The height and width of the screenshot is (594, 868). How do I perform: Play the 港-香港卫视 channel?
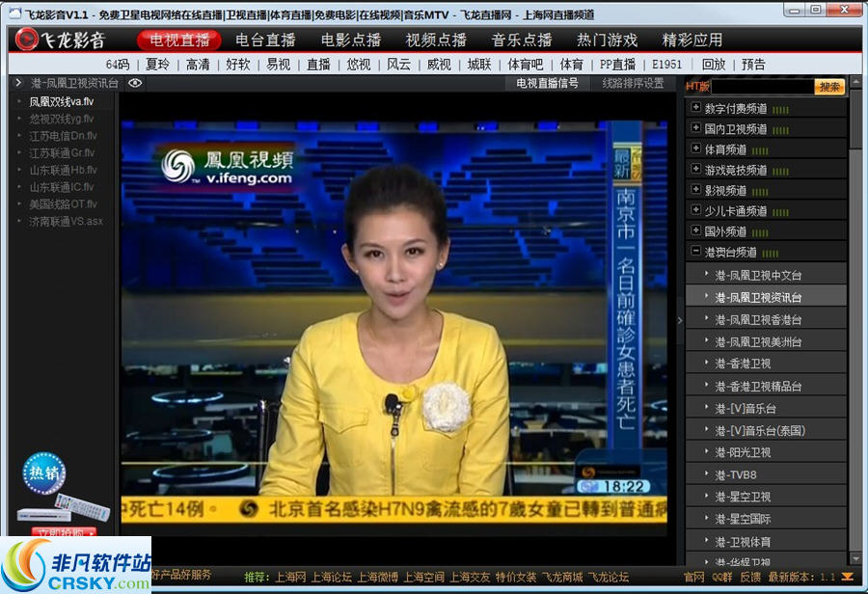pos(743,364)
